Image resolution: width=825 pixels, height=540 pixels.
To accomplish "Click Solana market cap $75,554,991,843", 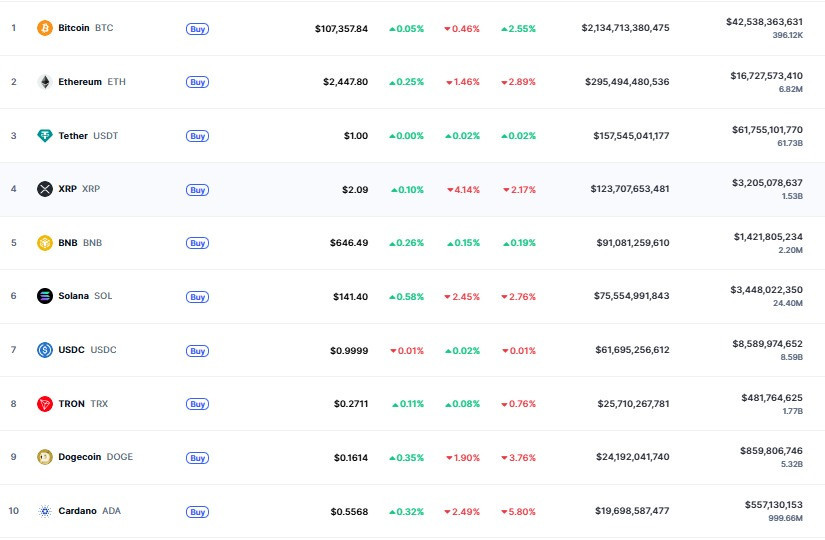I will click(632, 296).
